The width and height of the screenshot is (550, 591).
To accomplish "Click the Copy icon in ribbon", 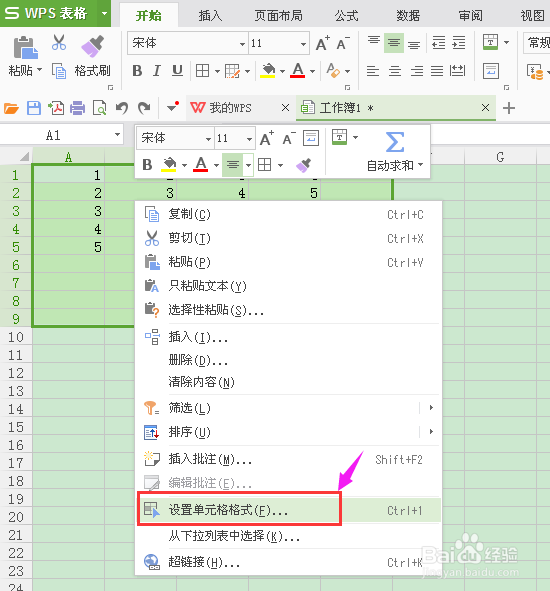I will pos(59,71).
